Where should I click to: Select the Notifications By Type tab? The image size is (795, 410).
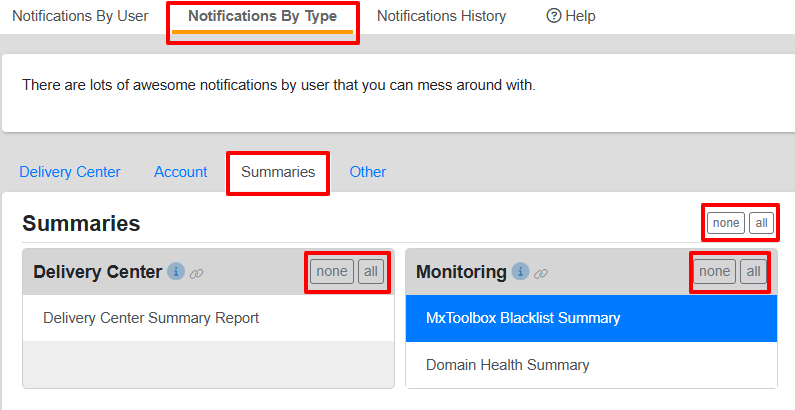tap(262, 16)
